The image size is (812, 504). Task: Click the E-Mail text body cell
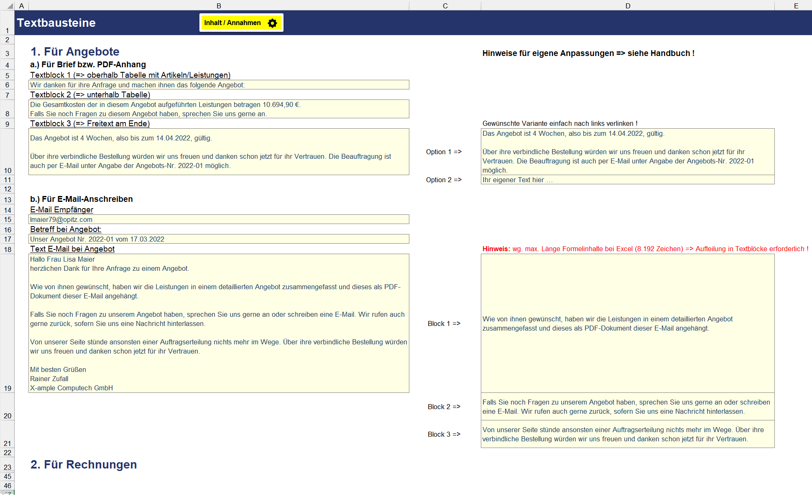219,323
